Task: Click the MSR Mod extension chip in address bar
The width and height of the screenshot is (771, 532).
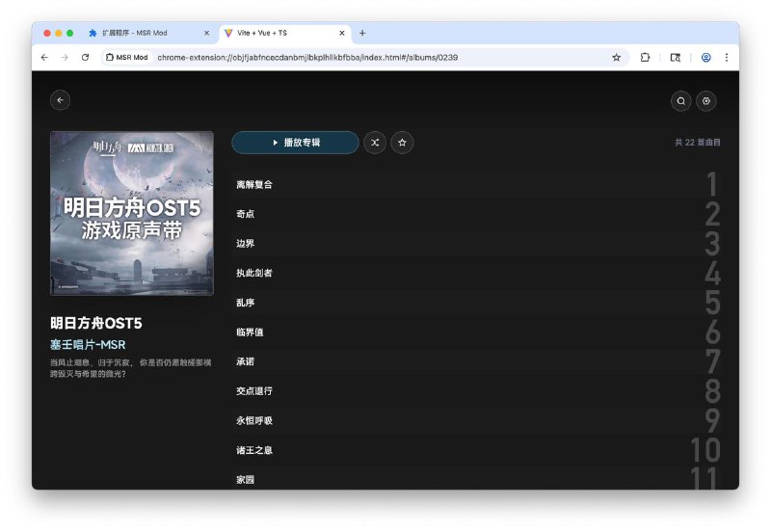Action: coord(127,58)
